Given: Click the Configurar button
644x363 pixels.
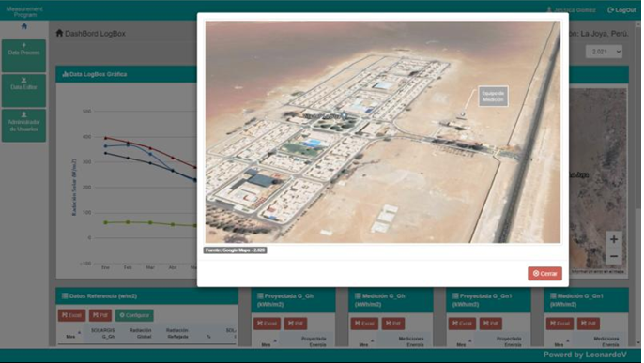Looking at the screenshot, I should pos(134,315).
